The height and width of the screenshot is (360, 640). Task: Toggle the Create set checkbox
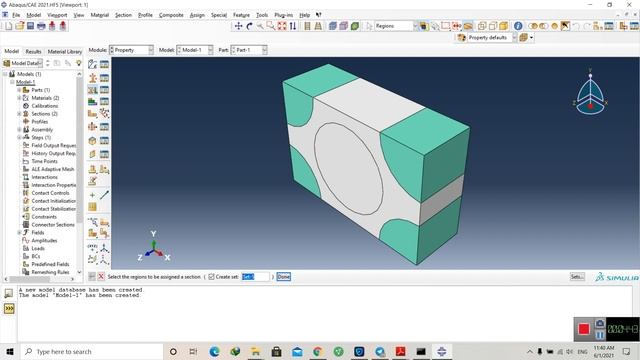pyautogui.click(x=211, y=277)
